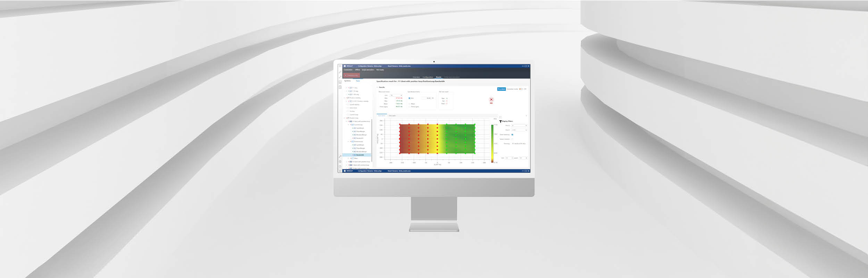Toggle the generation mode switch
The width and height of the screenshot is (868, 278).
[x=521, y=89]
